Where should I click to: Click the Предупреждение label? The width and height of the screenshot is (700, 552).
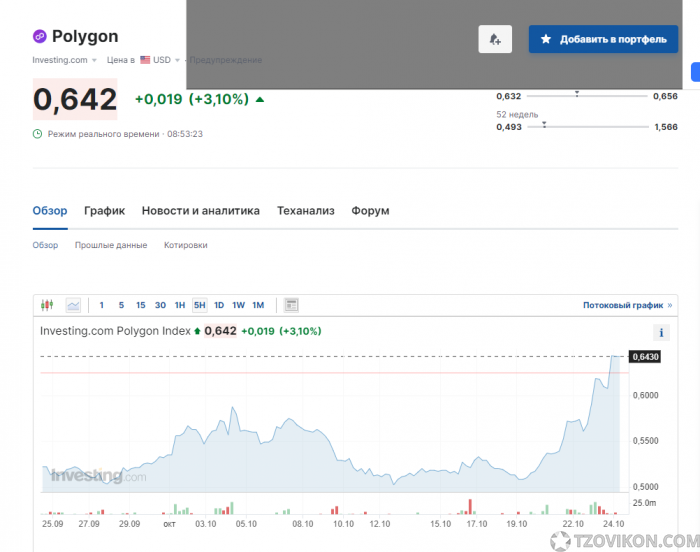click(x=225, y=60)
